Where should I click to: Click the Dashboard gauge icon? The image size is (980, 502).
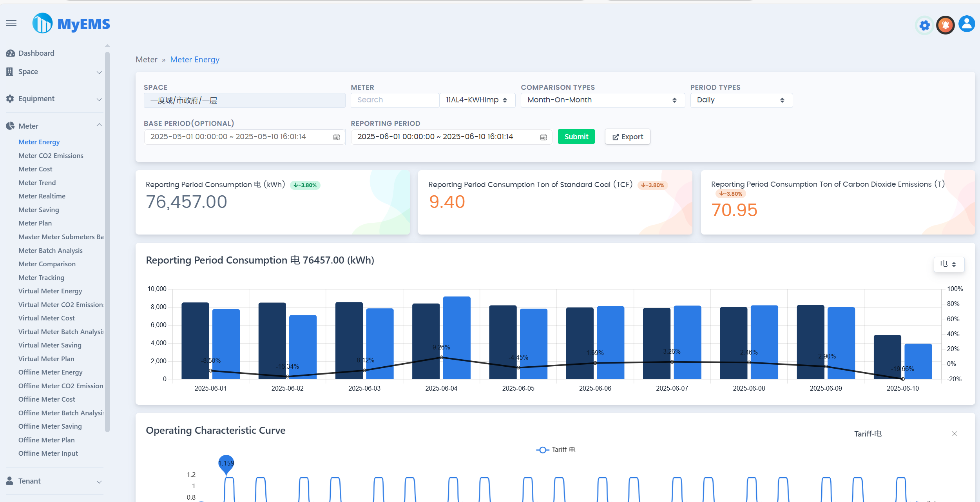[x=11, y=53]
